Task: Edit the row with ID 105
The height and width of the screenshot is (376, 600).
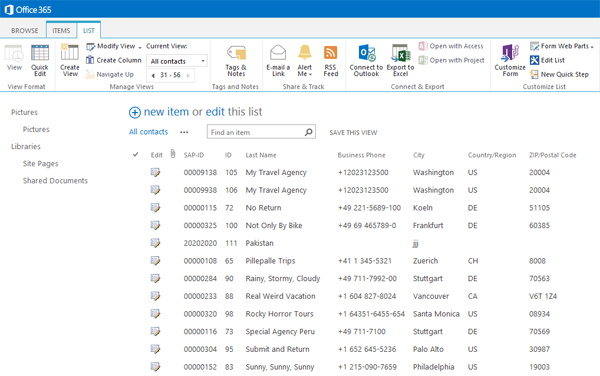Action: (x=155, y=173)
